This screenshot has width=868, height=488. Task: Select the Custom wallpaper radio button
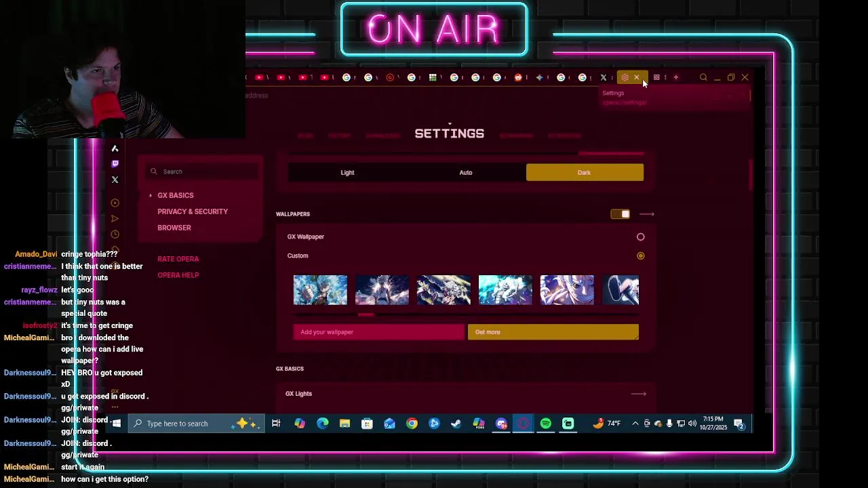(641, 256)
